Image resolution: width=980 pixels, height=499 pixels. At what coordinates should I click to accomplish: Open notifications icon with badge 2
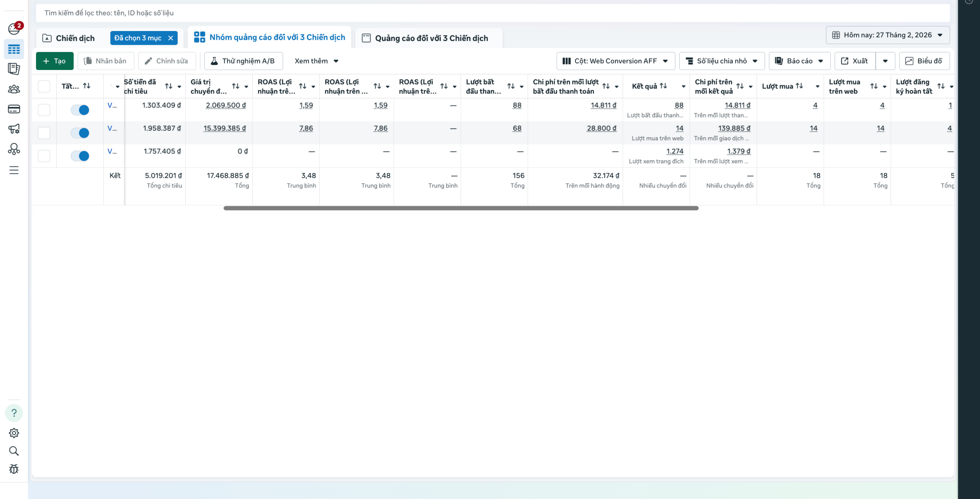(14, 28)
